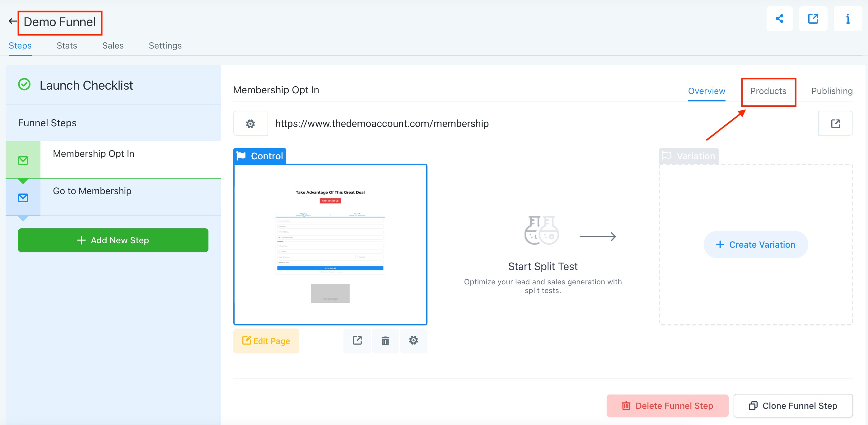Open membership URL in new tab icon
The height and width of the screenshot is (425, 868).
[835, 123]
